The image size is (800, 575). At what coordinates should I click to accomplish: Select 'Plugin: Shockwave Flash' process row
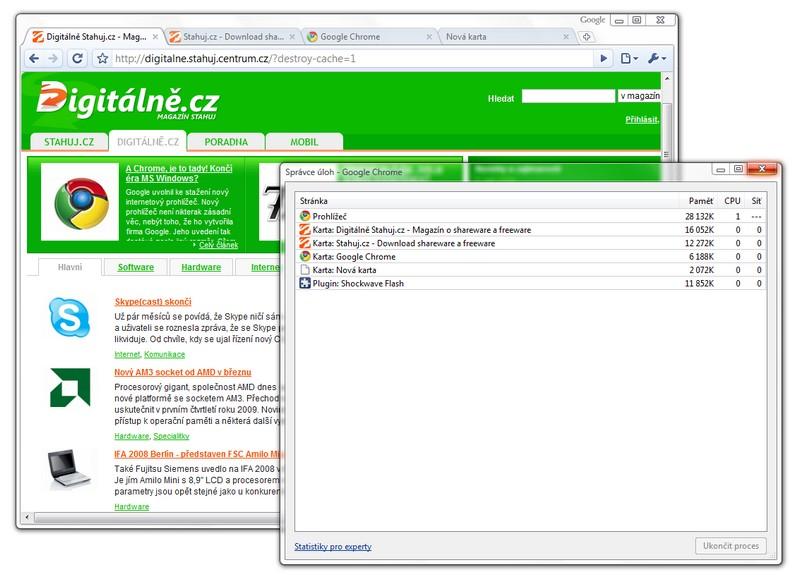click(531, 283)
